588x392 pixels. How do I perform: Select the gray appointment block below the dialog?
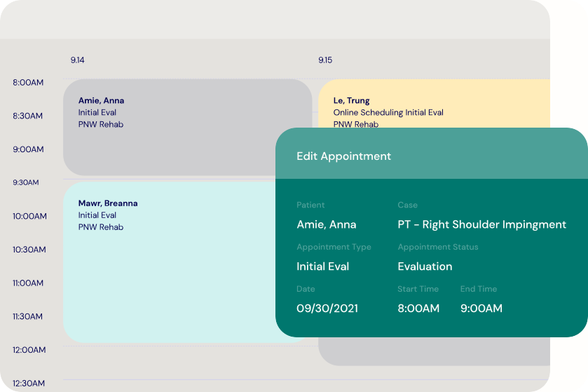(435, 351)
